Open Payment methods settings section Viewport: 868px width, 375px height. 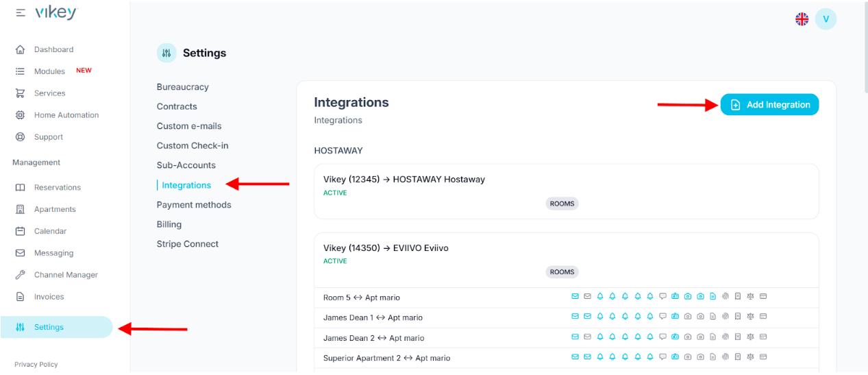pyautogui.click(x=194, y=205)
